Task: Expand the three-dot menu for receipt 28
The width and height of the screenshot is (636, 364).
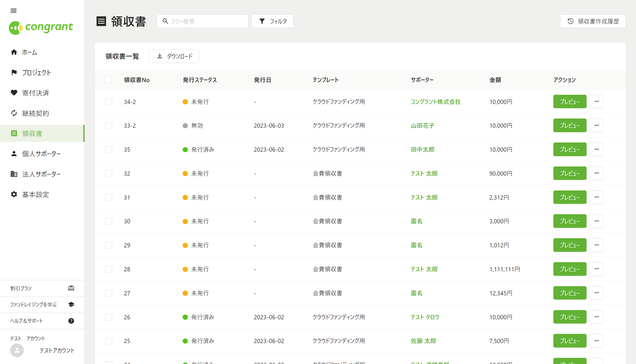Action: pyautogui.click(x=597, y=269)
